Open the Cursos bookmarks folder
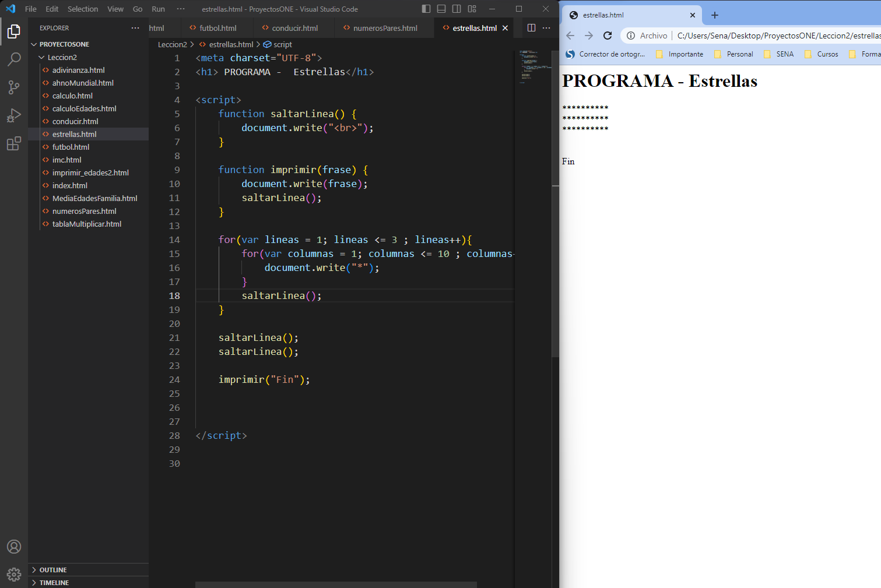Screen dimensions: 881x588 [821, 54]
